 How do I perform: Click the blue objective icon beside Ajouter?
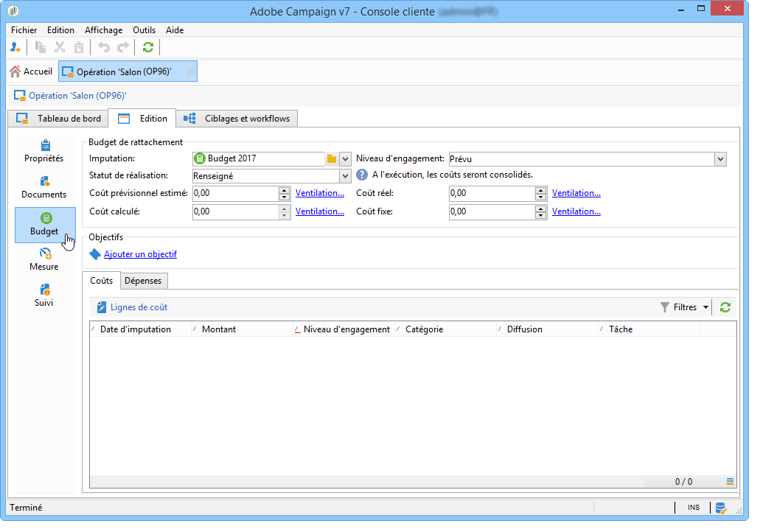pyautogui.click(x=95, y=254)
